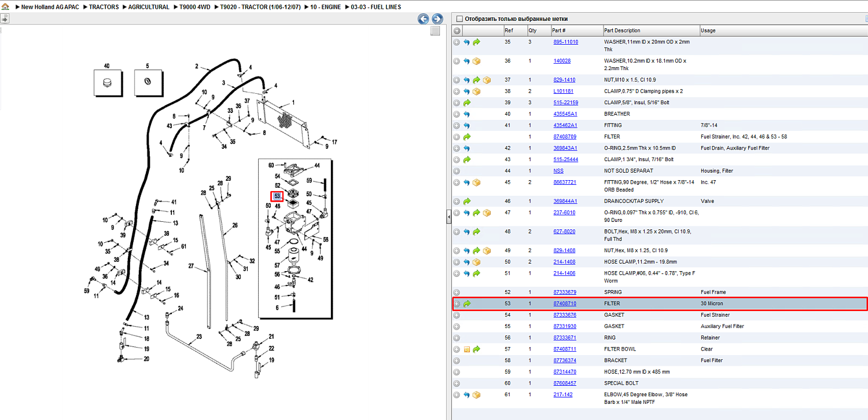Open 'New Holland AG APAC' breadcrumb
Viewport: 868px width, 420px height.
click(51, 7)
